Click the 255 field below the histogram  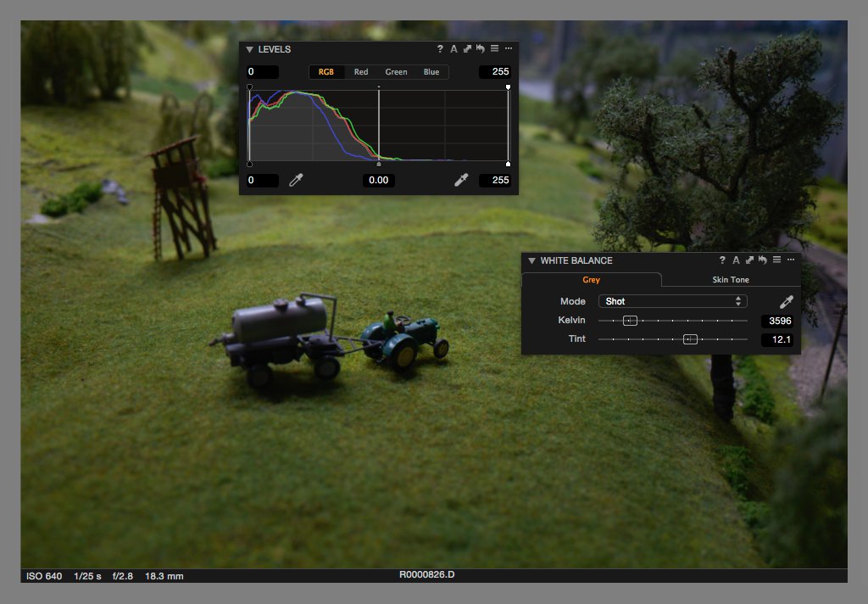point(495,180)
